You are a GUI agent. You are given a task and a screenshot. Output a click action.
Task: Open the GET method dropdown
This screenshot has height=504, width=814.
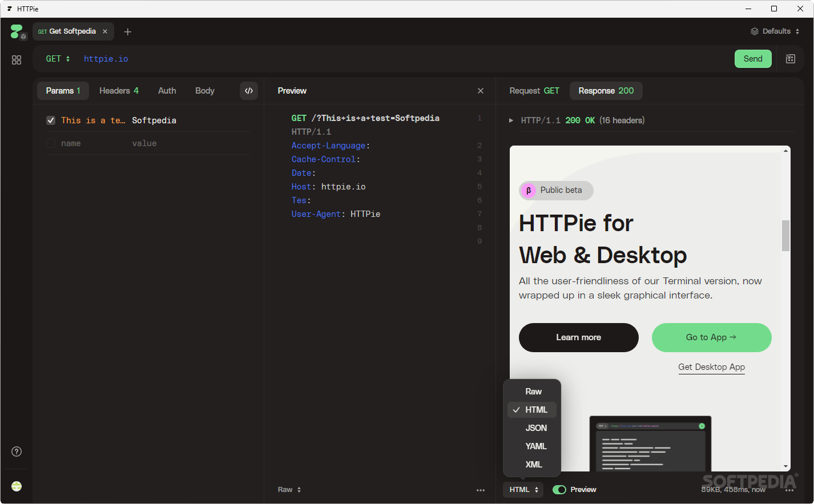point(58,59)
